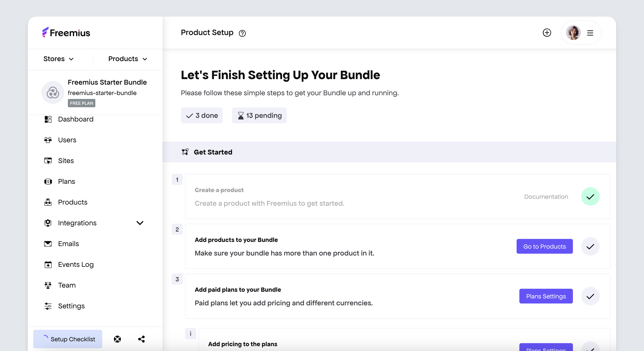Click the Add pricing to the plans title
This screenshot has height=351, width=644.
point(243,344)
